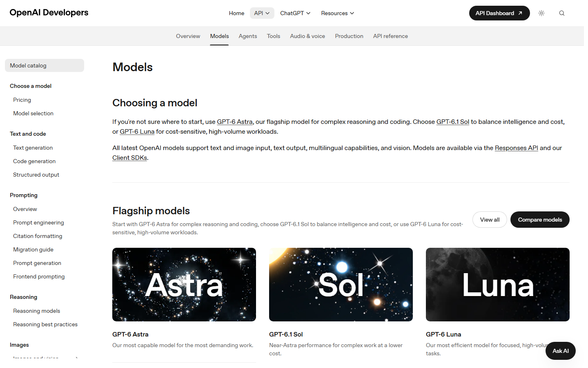Expand the API dropdown in header
The width and height of the screenshot is (588, 368).
[x=262, y=13]
